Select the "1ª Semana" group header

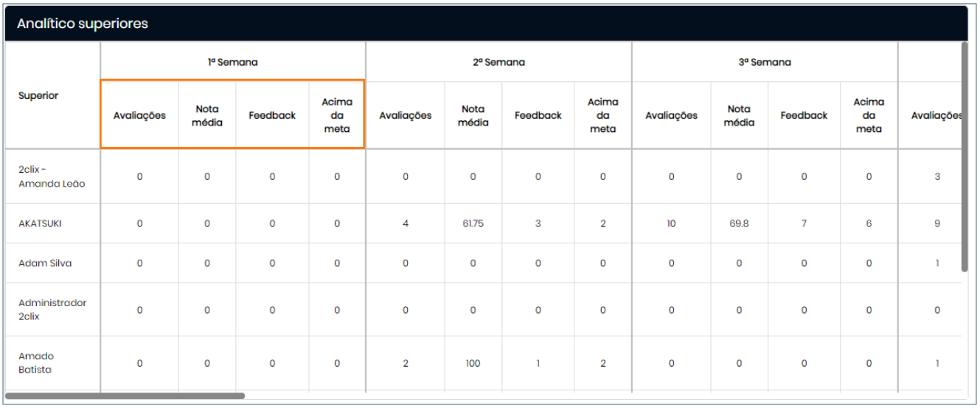click(232, 63)
